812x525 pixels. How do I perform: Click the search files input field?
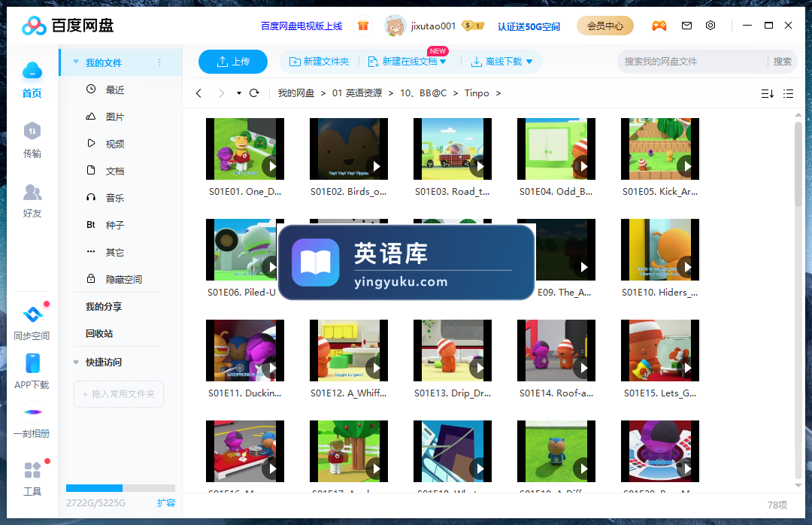click(x=692, y=62)
